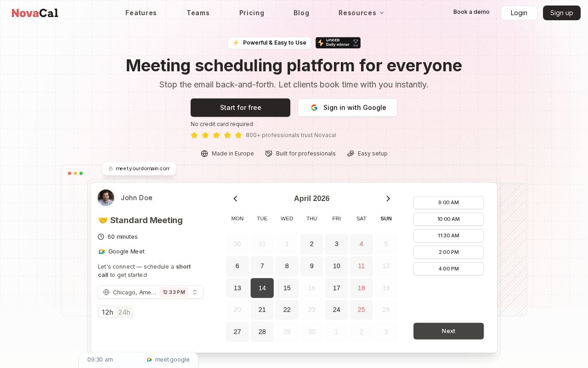Advance calendar to next month
The width and height of the screenshot is (588, 368).
click(388, 199)
